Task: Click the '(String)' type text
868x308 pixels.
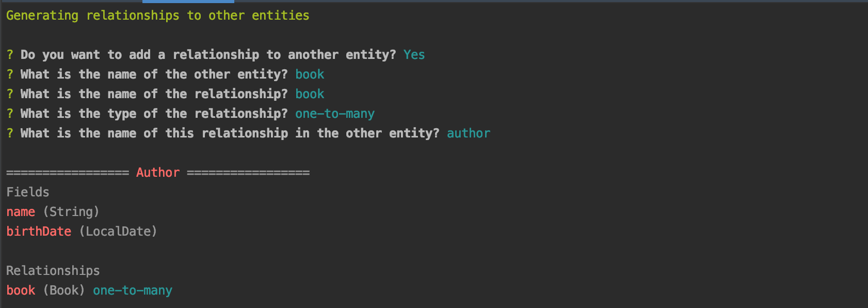Action: click(x=71, y=212)
